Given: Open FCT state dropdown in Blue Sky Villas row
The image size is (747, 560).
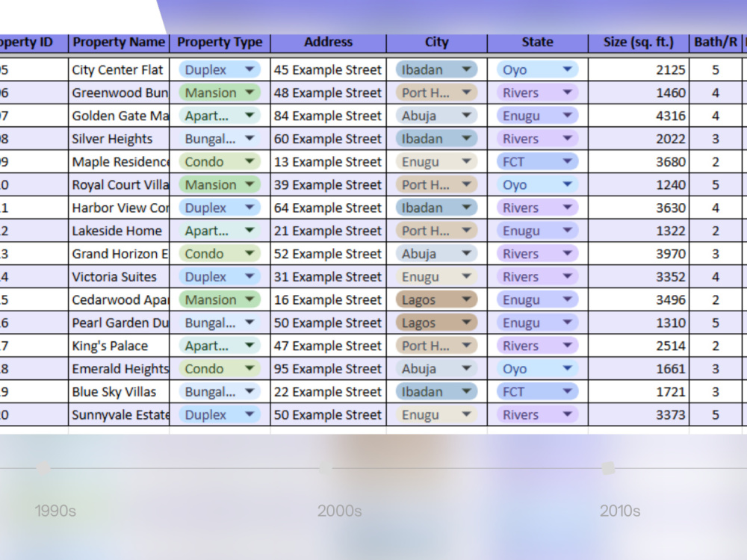Looking at the screenshot, I should pos(537,392).
